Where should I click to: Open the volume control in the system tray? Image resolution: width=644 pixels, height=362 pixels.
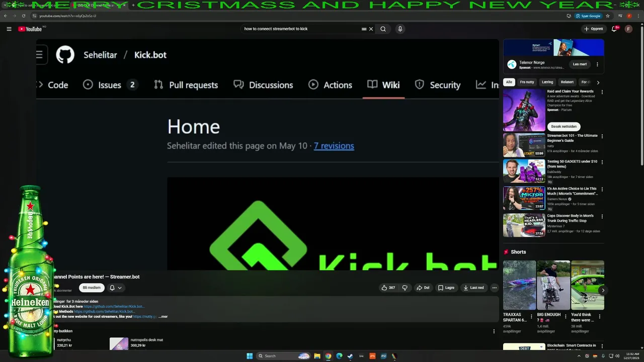click(x=618, y=356)
